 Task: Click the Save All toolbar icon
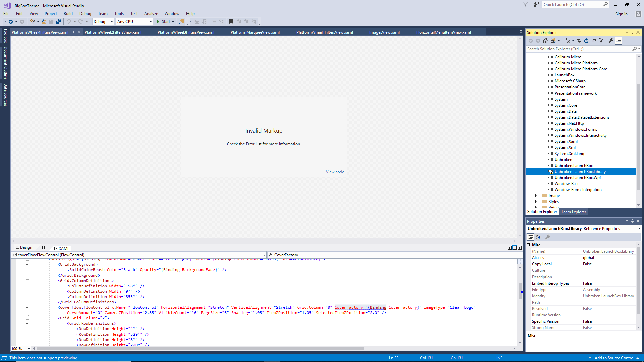click(x=59, y=22)
